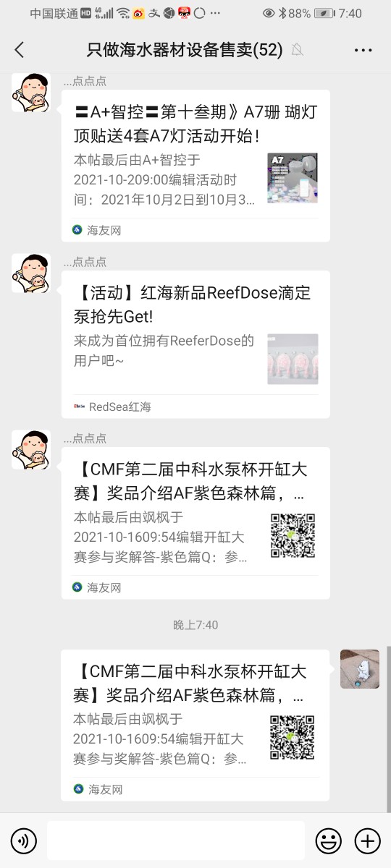Open the 红海新品ReefDose滴定泵 article

click(195, 344)
